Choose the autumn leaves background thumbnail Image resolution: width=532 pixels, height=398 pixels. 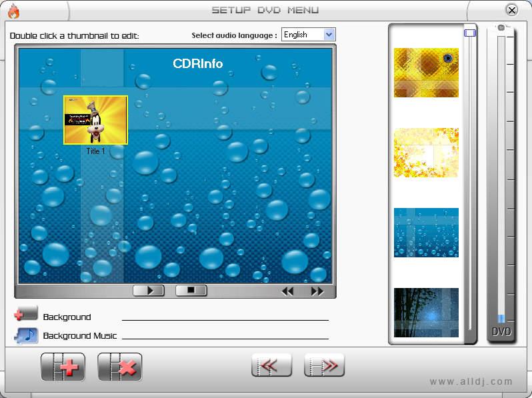tap(426, 153)
